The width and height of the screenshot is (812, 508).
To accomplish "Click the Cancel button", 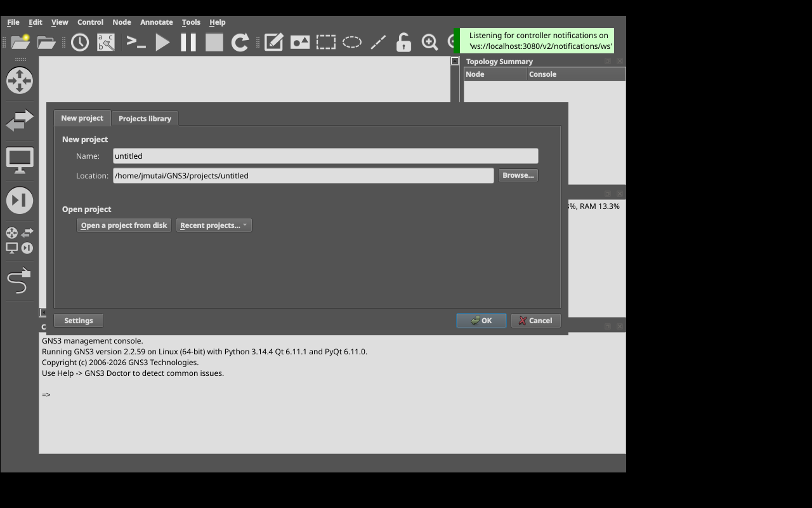I will pos(536,321).
